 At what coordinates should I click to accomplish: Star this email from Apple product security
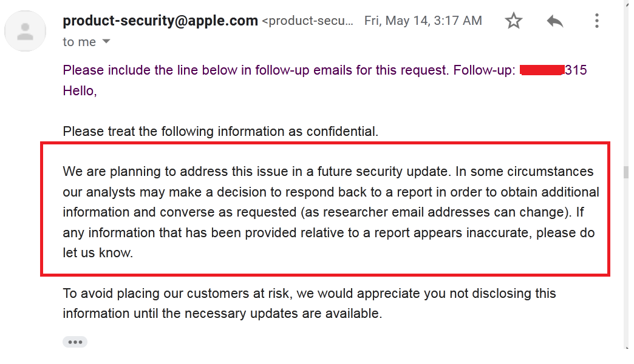tap(514, 21)
